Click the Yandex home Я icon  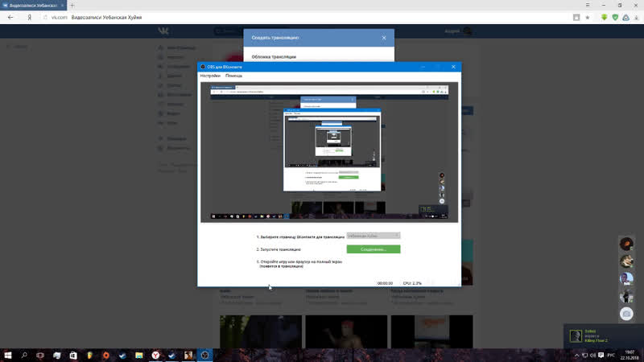coord(30,17)
